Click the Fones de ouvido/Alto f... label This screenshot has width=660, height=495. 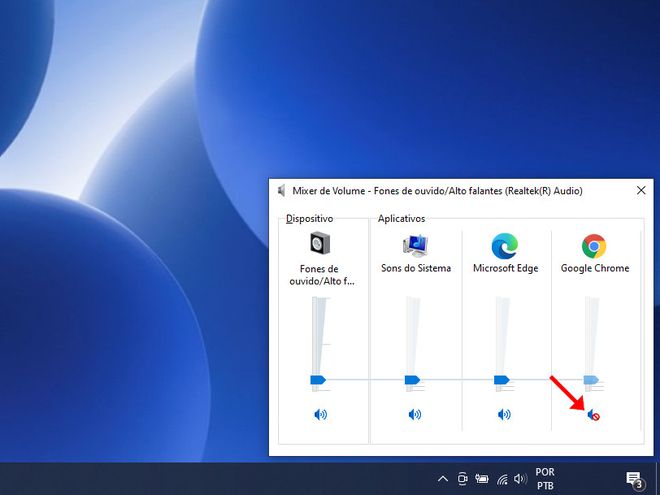click(322, 275)
